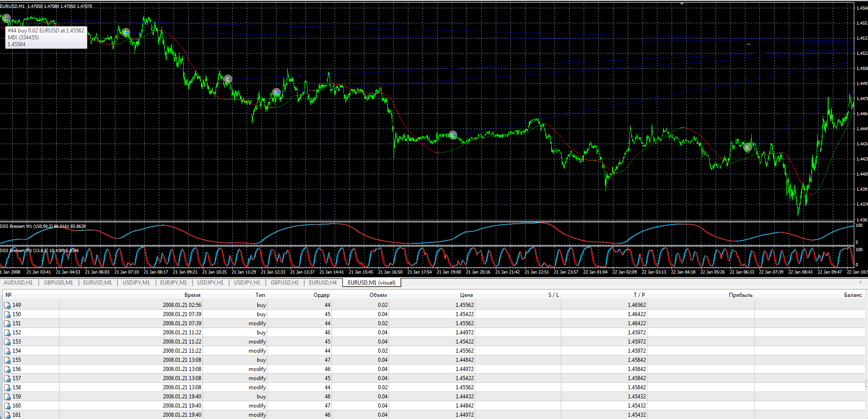The image size is (868, 419).
Task: Select order number 46 in row 161
Action: coord(327,415)
